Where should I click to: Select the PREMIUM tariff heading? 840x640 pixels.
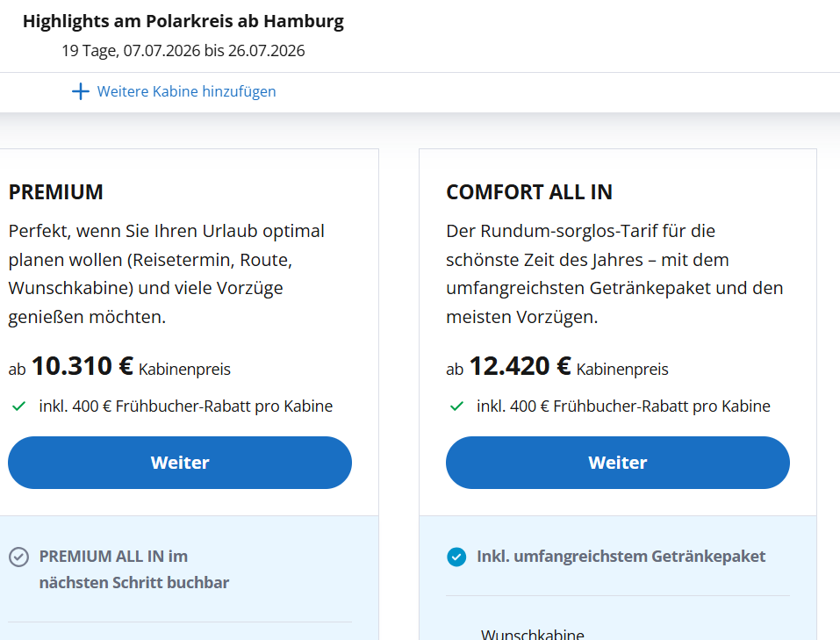pos(56,192)
